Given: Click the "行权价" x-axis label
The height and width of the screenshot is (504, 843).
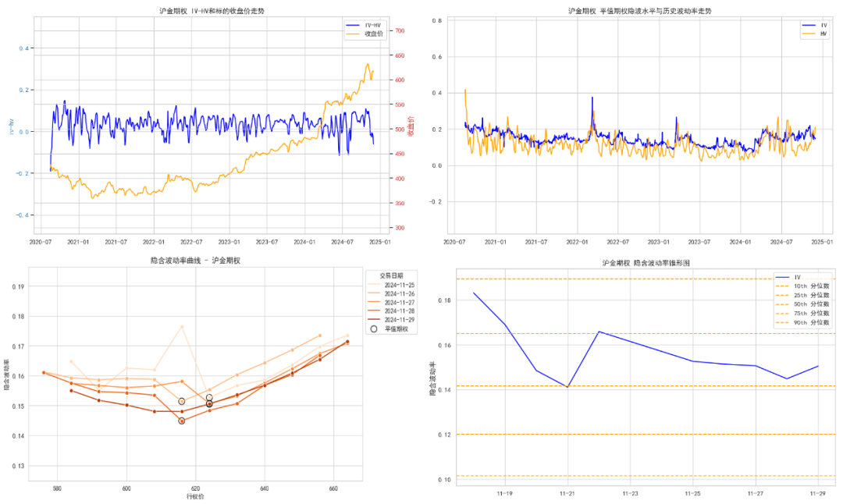Looking at the screenshot, I should coord(195,496).
